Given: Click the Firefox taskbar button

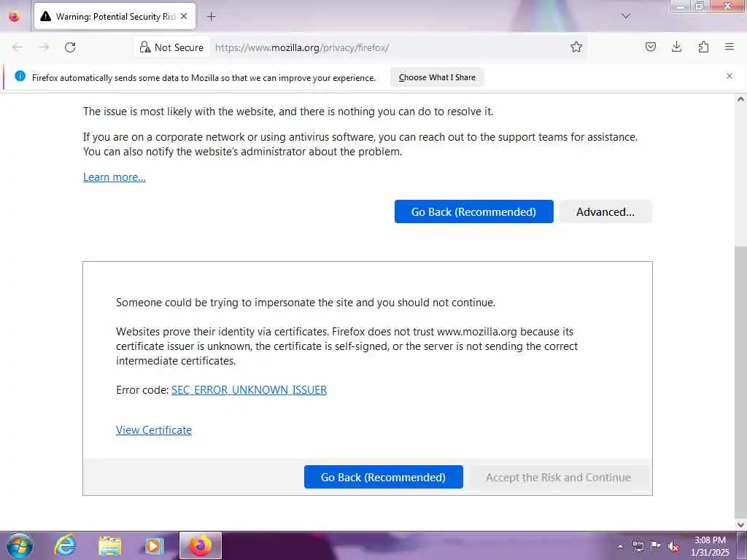Looking at the screenshot, I should point(200,545).
